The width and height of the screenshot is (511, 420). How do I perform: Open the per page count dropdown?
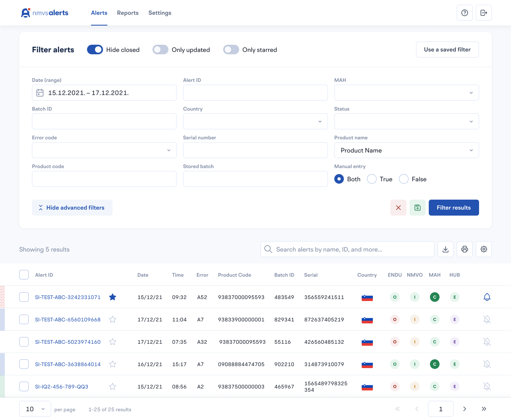(x=35, y=409)
